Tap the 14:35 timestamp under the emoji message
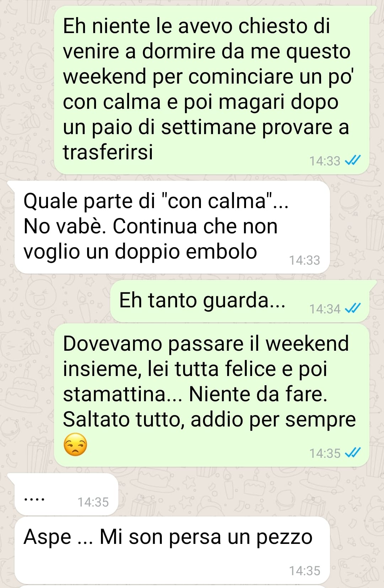Image resolution: width=384 pixels, height=588 pixels. (x=325, y=453)
